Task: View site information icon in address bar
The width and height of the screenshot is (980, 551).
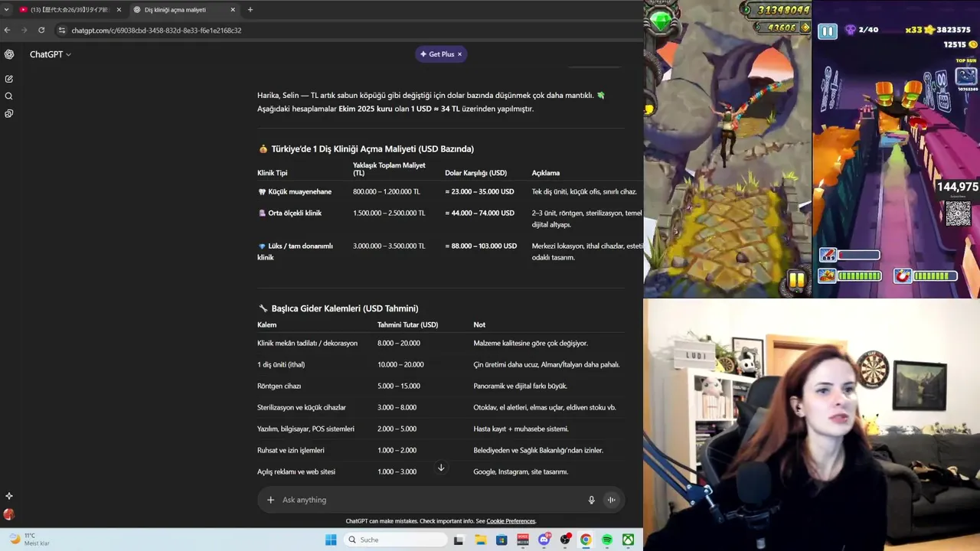Action: coord(62,31)
